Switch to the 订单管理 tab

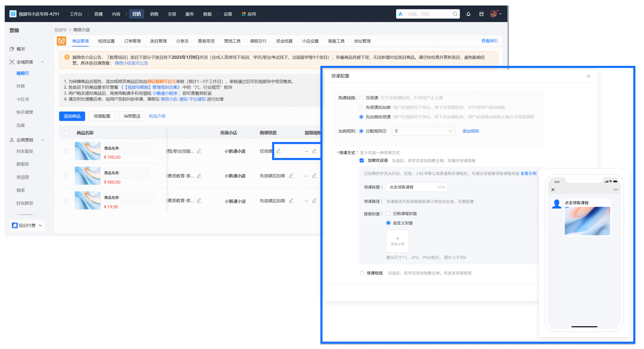pos(133,41)
